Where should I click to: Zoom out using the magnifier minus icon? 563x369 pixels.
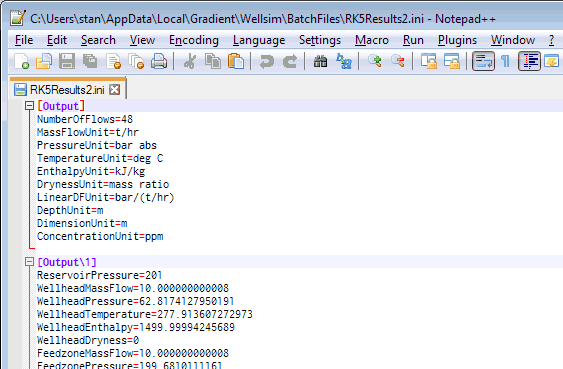[x=398, y=61]
